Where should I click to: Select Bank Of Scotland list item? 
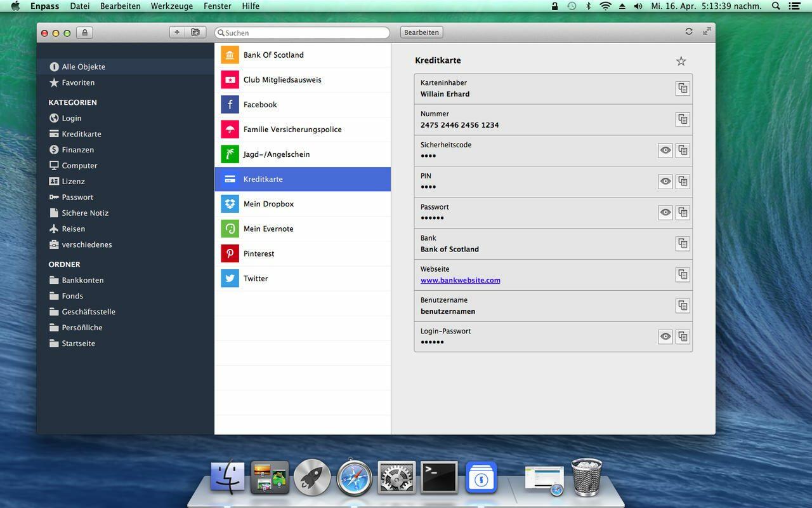303,55
